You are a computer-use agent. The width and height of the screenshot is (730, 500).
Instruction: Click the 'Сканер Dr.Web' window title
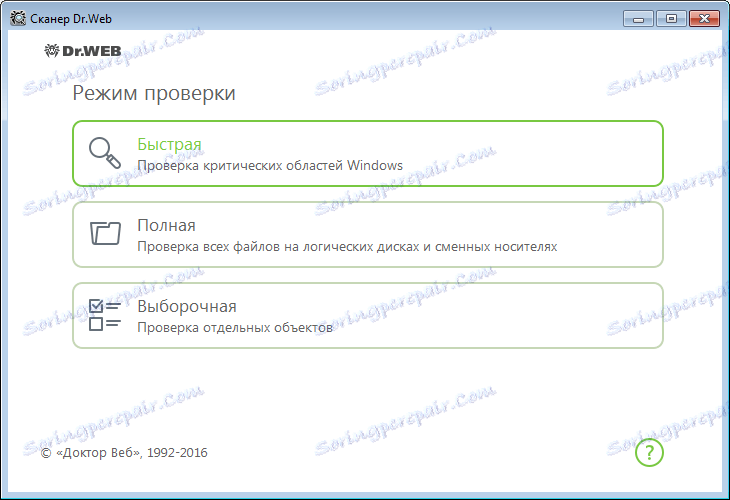click(x=71, y=19)
